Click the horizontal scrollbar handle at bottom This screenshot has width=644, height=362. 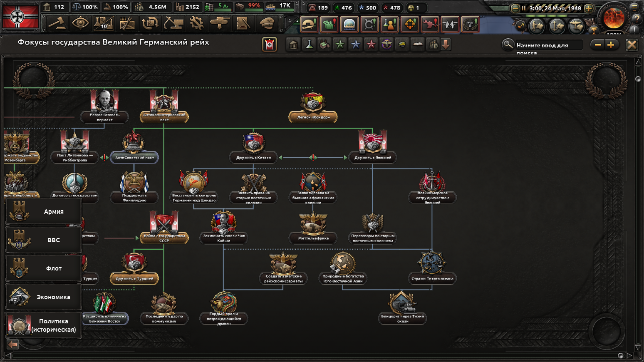[x=620, y=355]
